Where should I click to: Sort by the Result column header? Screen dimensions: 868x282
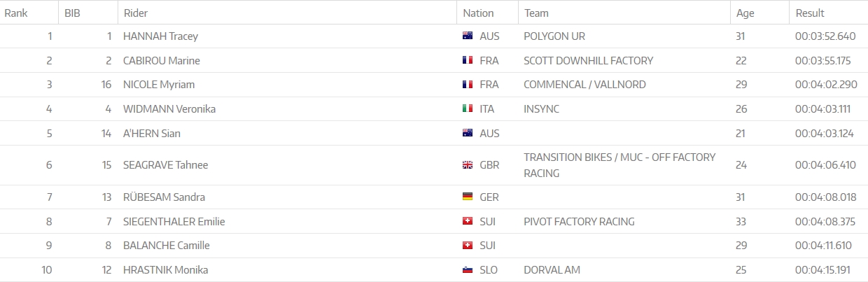pyautogui.click(x=810, y=13)
